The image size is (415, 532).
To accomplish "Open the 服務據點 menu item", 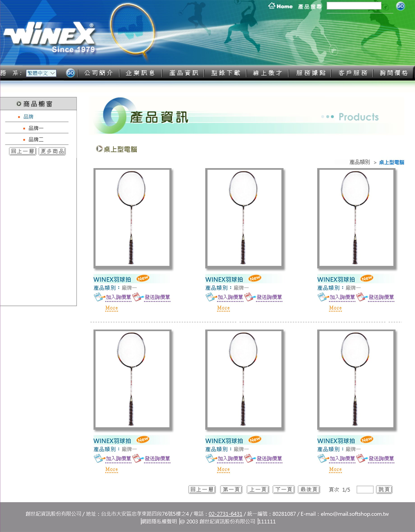I will 311,73.
